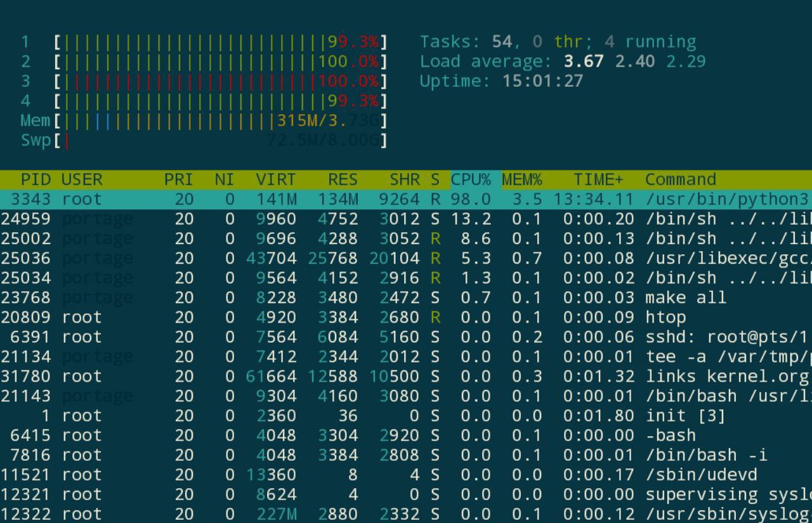Click the Mem usage meter bar
The height and width of the screenshot is (523, 812).
coord(221,120)
